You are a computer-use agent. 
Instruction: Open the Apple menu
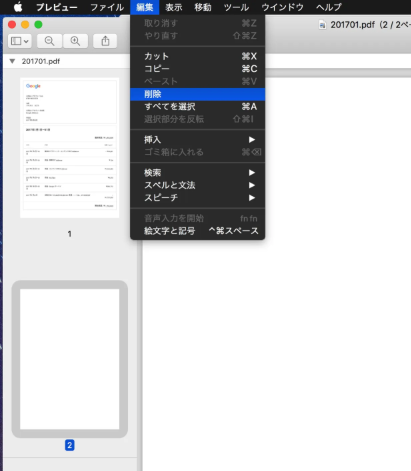coord(18,7)
